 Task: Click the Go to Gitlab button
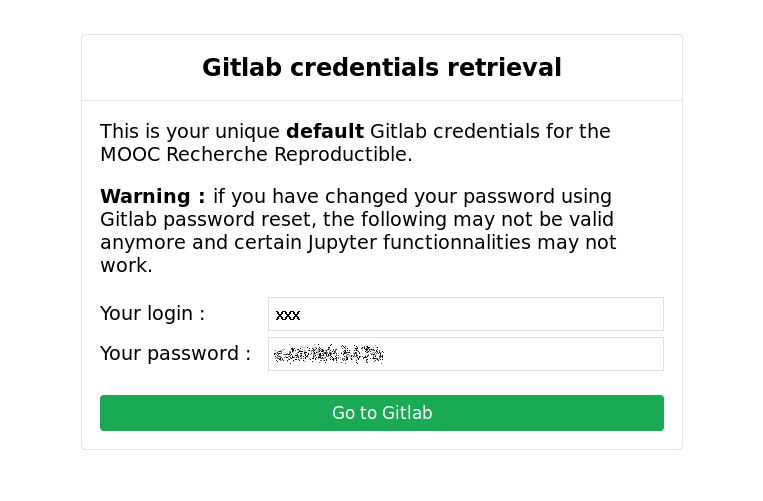381,413
